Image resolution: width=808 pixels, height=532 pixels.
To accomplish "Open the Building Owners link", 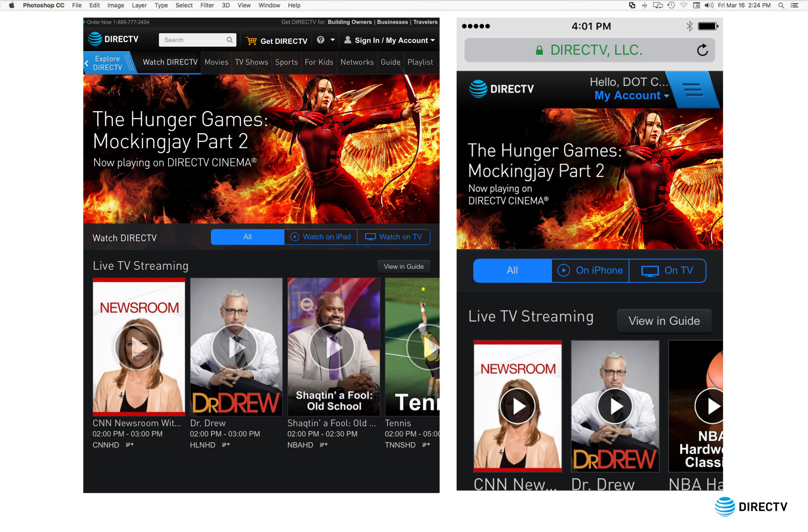I will (350, 22).
